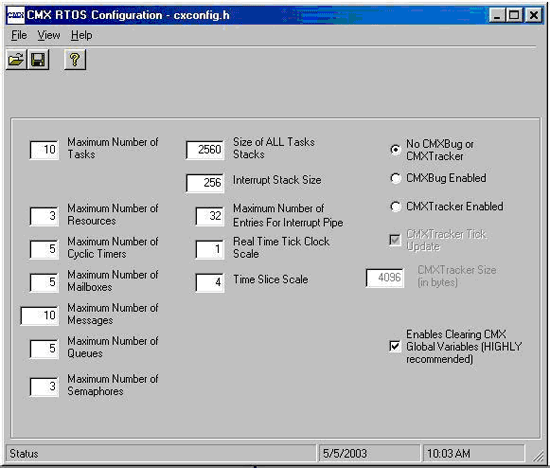Click the 'Maximum Number of Queues' label
This screenshot has height=468, width=550.
113,347
